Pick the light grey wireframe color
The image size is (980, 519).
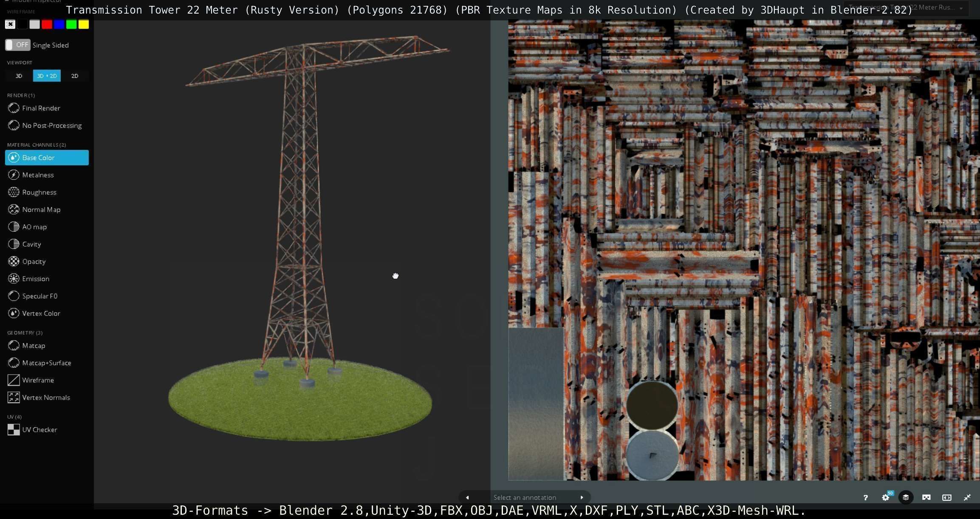click(x=35, y=25)
